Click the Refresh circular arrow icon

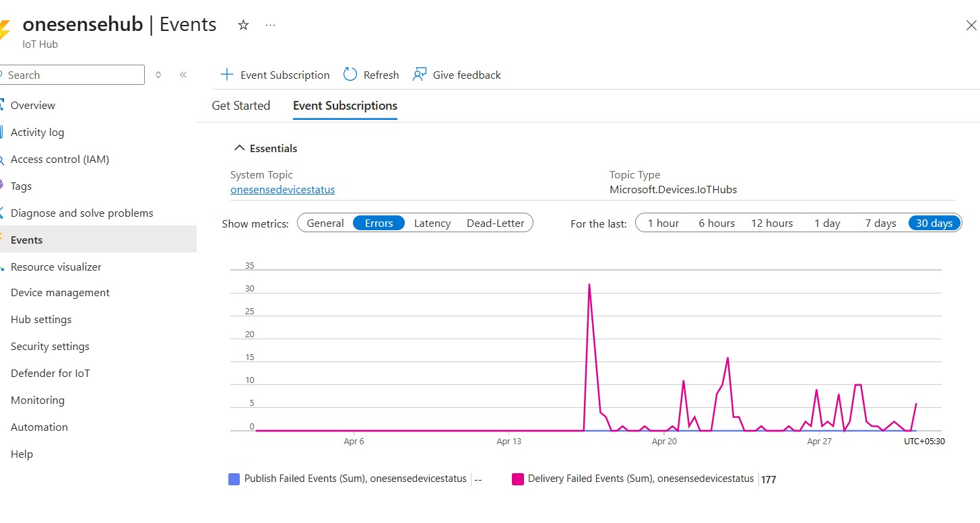(350, 75)
